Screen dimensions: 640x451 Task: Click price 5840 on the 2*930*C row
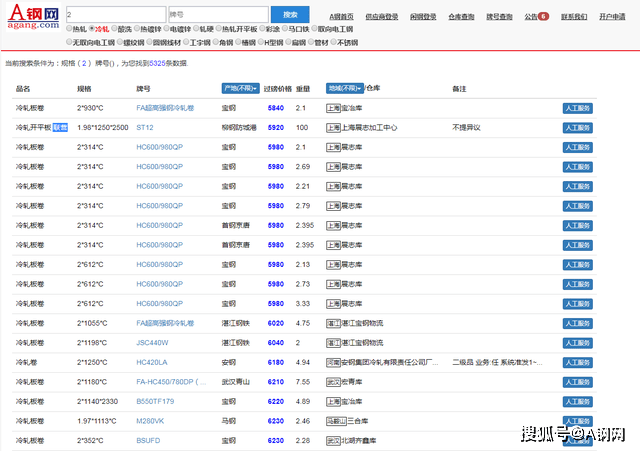point(276,108)
